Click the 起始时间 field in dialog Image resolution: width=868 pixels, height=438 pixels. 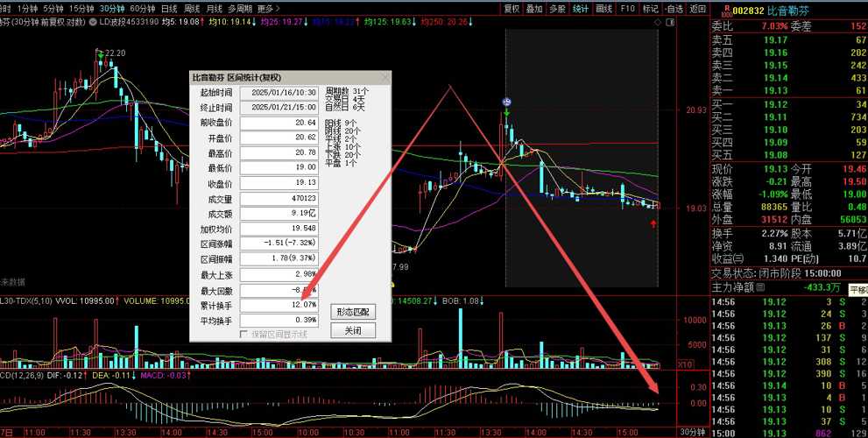(x=279, y=93)
